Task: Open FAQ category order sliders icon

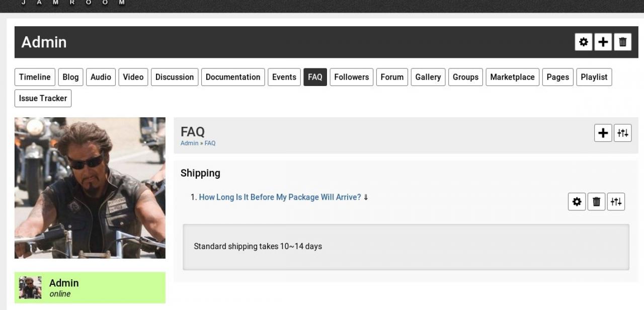Action: click(622, 133)
